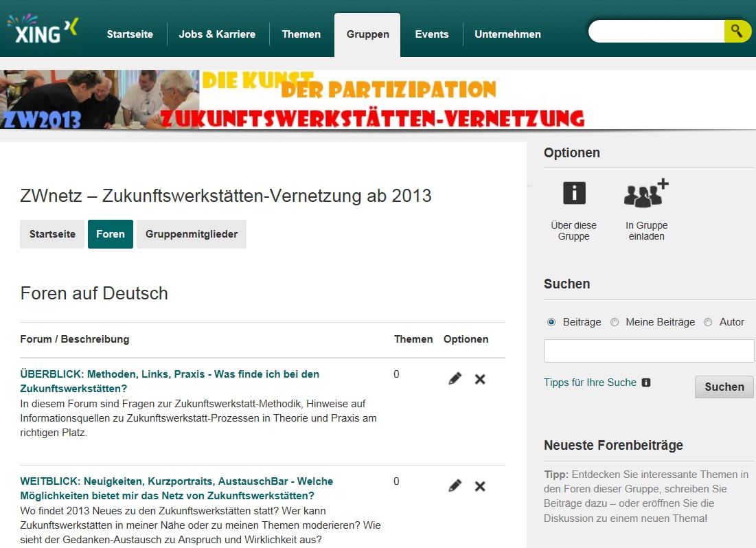Click the magnifier search icon in header
Screen dimensions: 756x548
pos(737,31)
